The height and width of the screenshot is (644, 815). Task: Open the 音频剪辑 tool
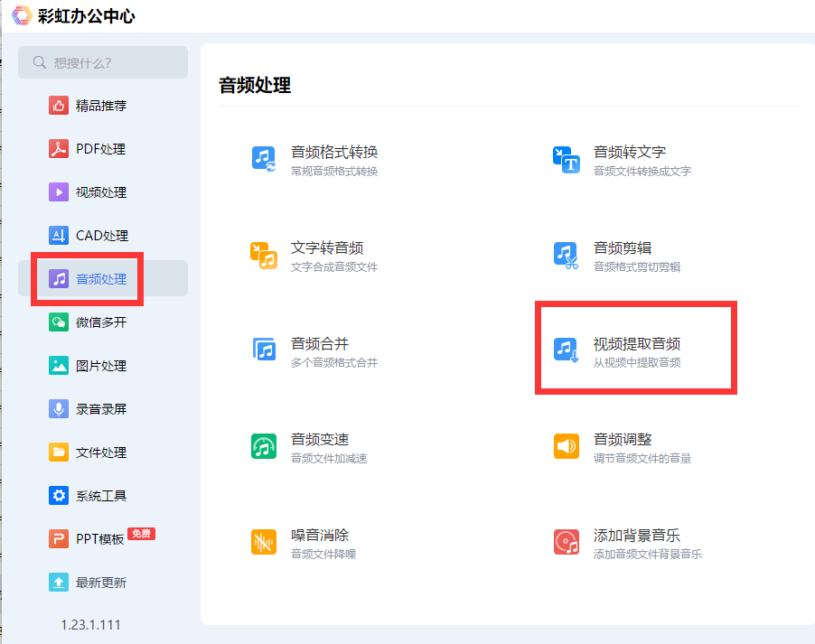[x=623, y=247]
